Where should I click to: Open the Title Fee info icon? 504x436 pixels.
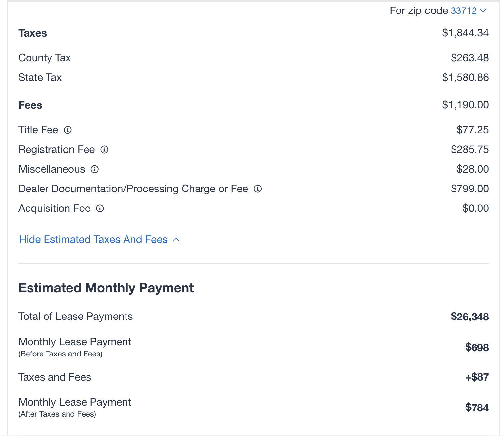tap(68, 130)
